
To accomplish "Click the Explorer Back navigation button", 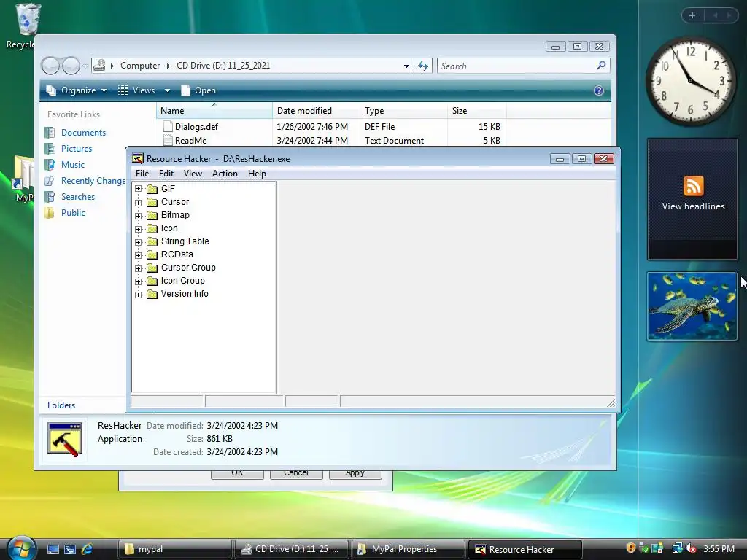I will pos(50,66).
